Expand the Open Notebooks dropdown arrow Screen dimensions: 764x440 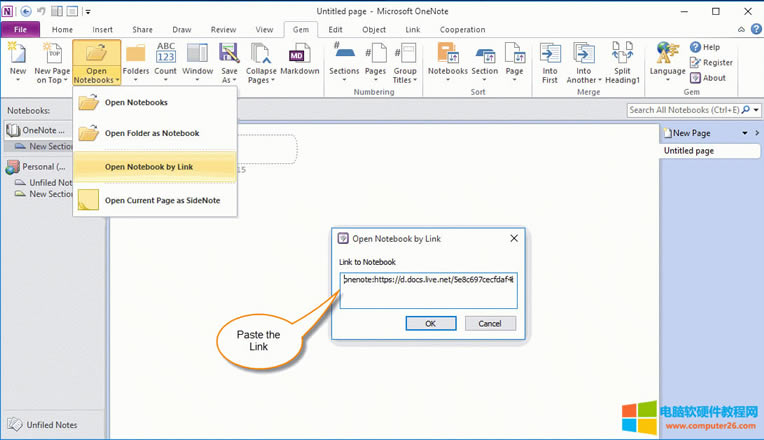click(117, 80)
